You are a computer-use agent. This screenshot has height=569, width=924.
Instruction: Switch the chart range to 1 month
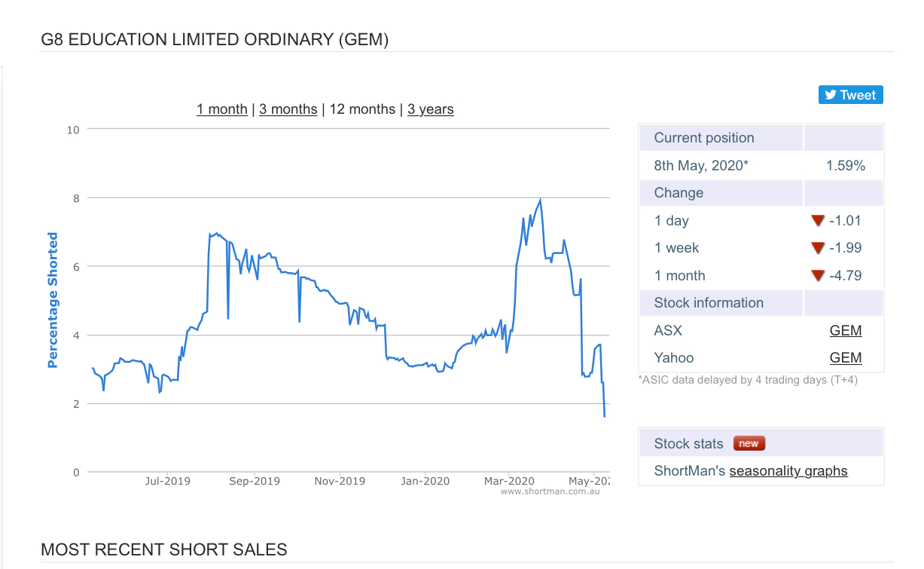click(222, 109)
